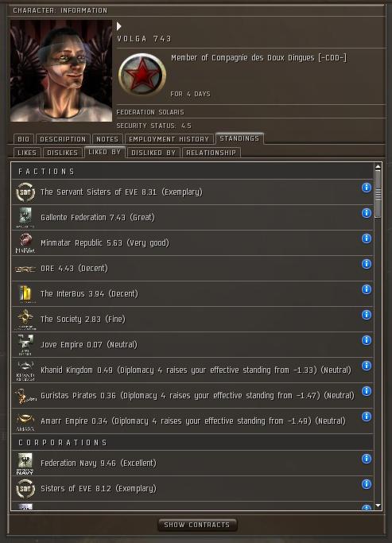The height and width of the screenshot is (543, 392).
Task: Click the scroll up arrow in standings list
Action: tap(378, 167)
